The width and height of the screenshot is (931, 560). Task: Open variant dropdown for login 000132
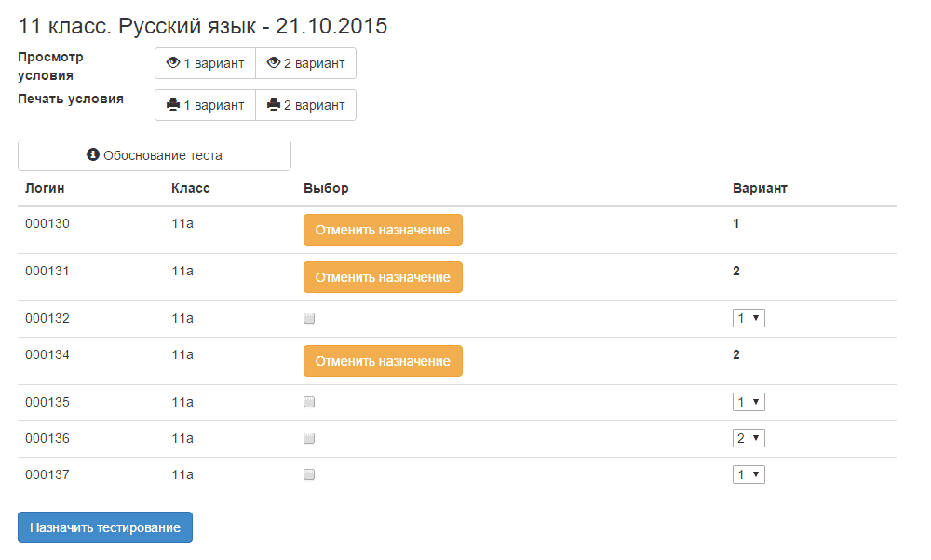(749, 318)
